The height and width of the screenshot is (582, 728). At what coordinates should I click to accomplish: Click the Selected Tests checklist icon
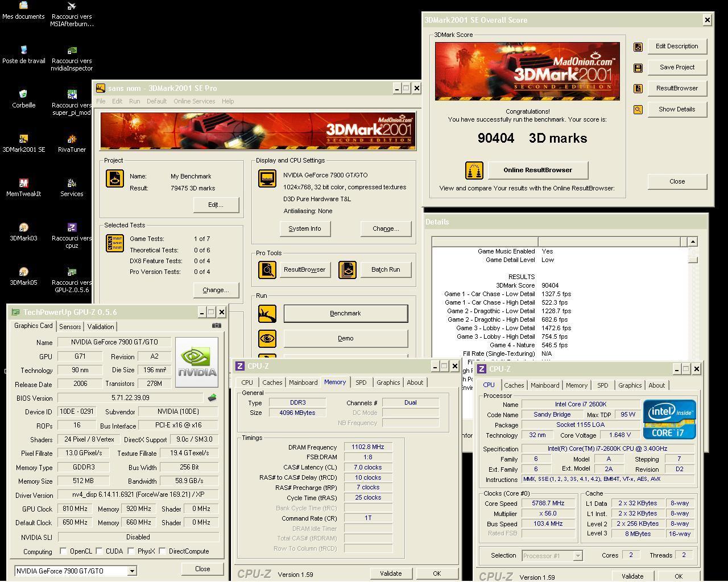[115, 243]
